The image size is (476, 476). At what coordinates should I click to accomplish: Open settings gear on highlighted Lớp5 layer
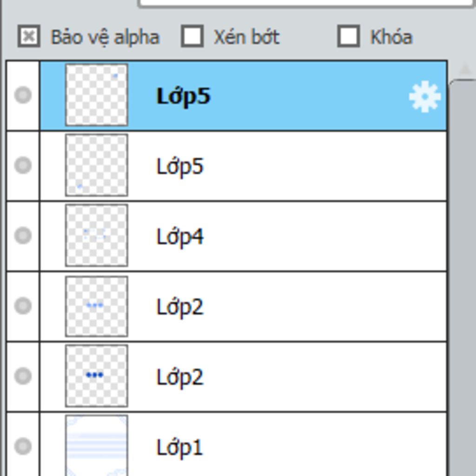point(425,97)
